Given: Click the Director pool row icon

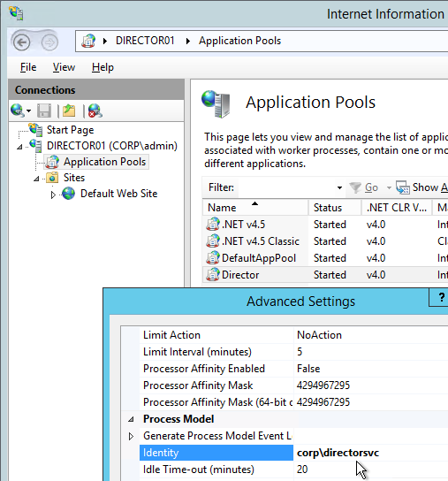Looking at the screenshot, I should [x=213, y=275].
